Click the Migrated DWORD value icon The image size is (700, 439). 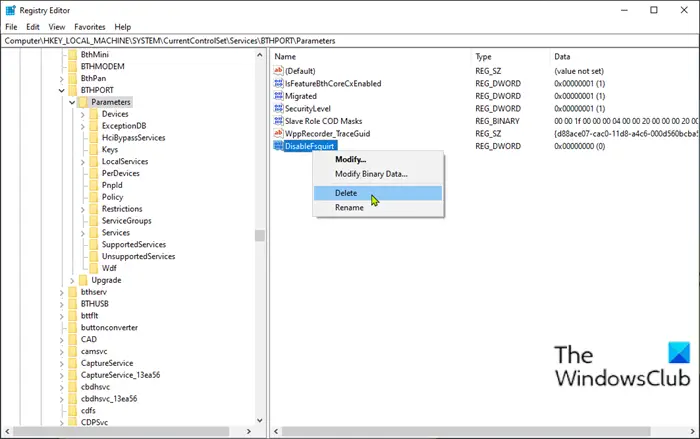pos(278,96)
